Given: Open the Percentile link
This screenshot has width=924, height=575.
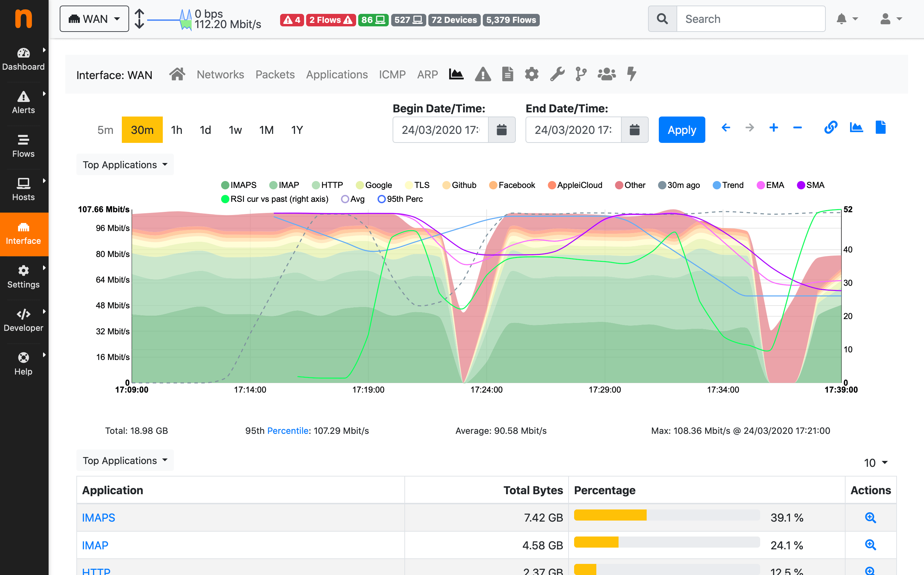Looking at the screenshot, I should click(x=288, y=431).
